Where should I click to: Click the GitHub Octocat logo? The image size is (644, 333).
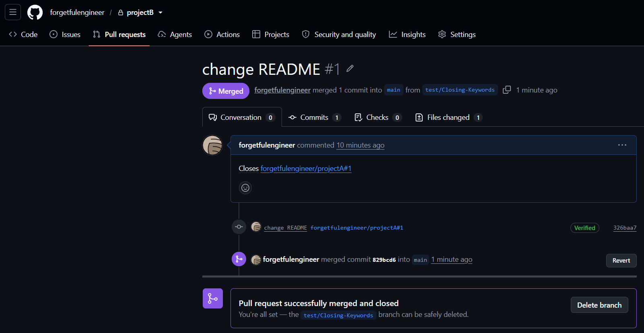pyautogui.click(x=35, y=12)
